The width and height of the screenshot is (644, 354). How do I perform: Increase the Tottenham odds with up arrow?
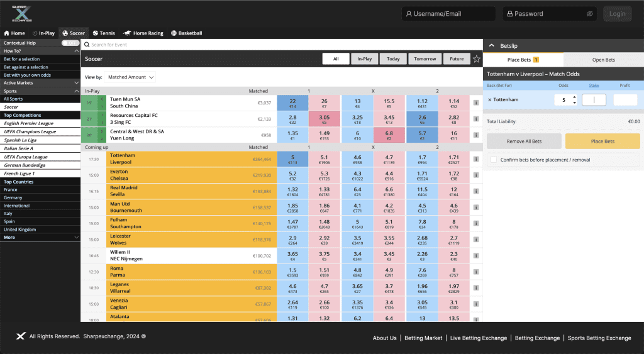[574, 97]
